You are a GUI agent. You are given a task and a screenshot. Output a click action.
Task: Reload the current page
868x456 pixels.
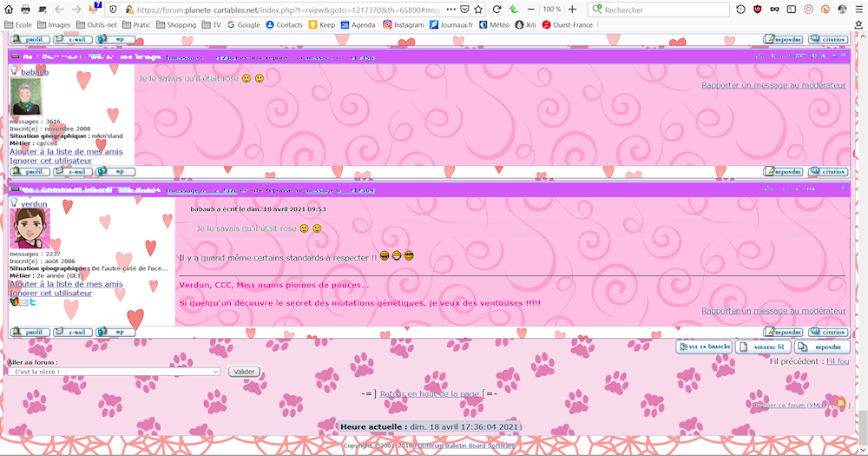[496, 10]
